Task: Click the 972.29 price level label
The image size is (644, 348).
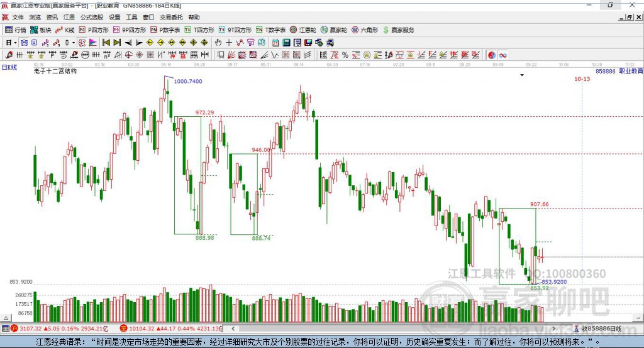Action: (204, 112)
